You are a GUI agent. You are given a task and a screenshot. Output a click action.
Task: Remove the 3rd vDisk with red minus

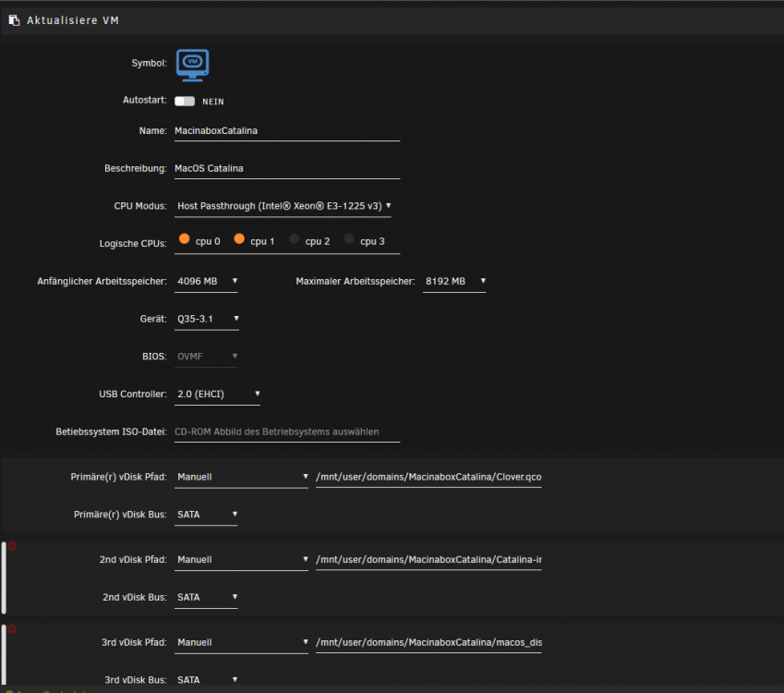click(x=12, y=629)
